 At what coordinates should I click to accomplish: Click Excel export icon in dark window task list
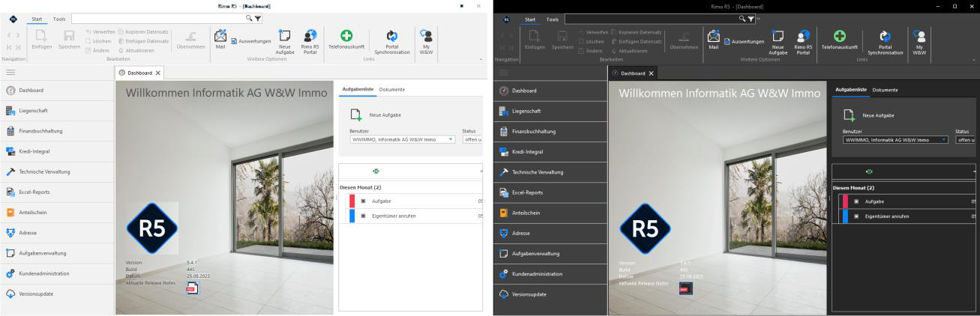(x=870, y=171)
